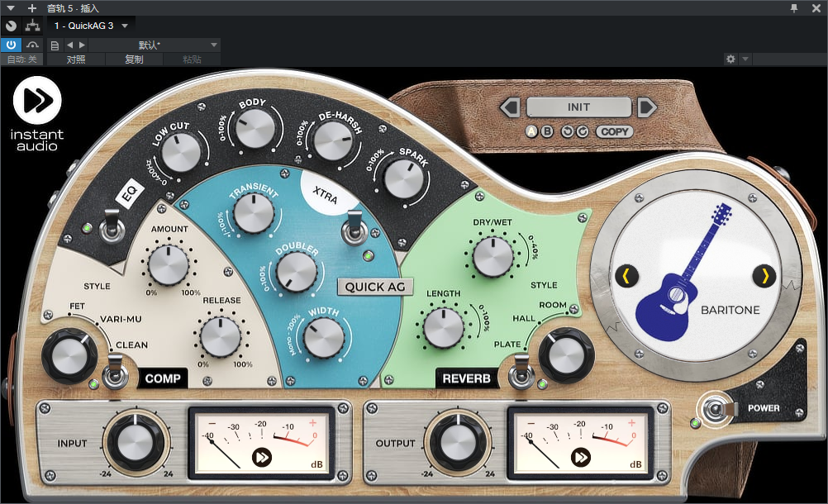This screenshot has width=828, height=504.
Task: Click the WIDTH knob
Action: (x=324, y=338)
